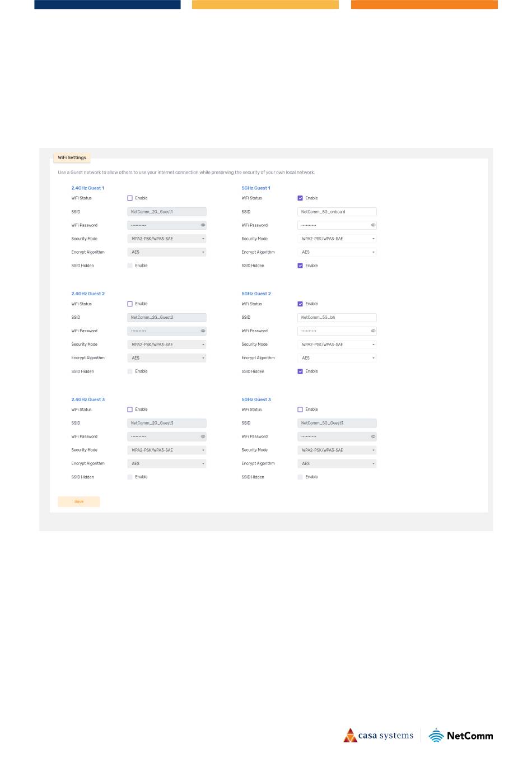Click eye icon in 5GHz Guest 3 password
532x767 pixels.
(373, 436)
